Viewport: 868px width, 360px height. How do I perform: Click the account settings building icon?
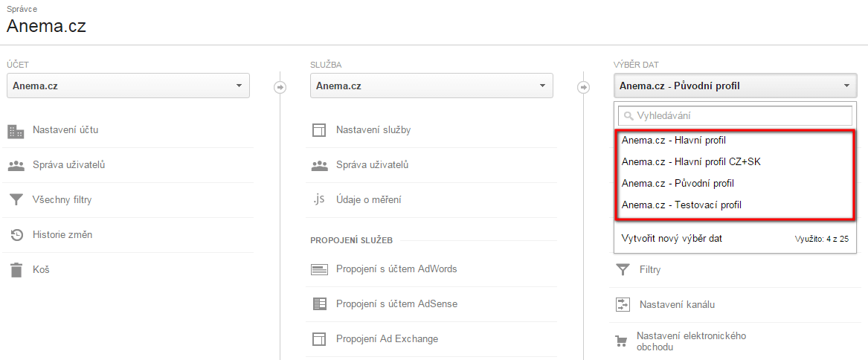coord(16,131)
